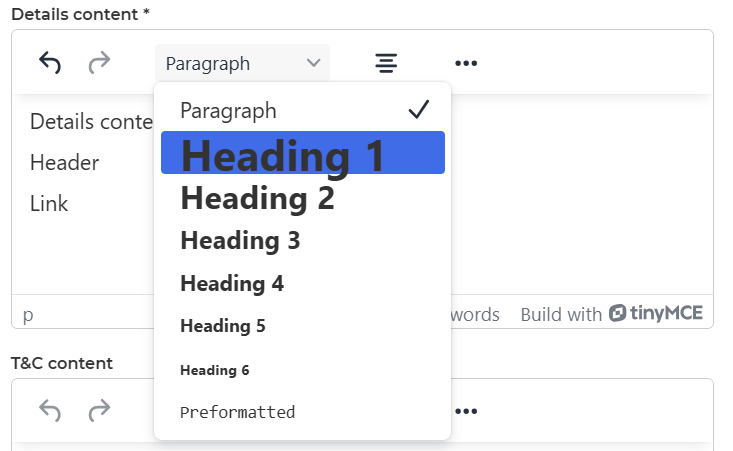Select Paragraph format with checkmark
This screenshot has height=451, width=733.
point(302,110)
